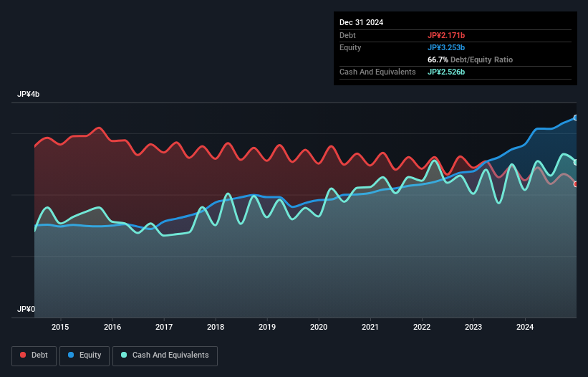Click the blue Equity legend dot
This screenshot has height=377, width=588.
click(71, 355)
